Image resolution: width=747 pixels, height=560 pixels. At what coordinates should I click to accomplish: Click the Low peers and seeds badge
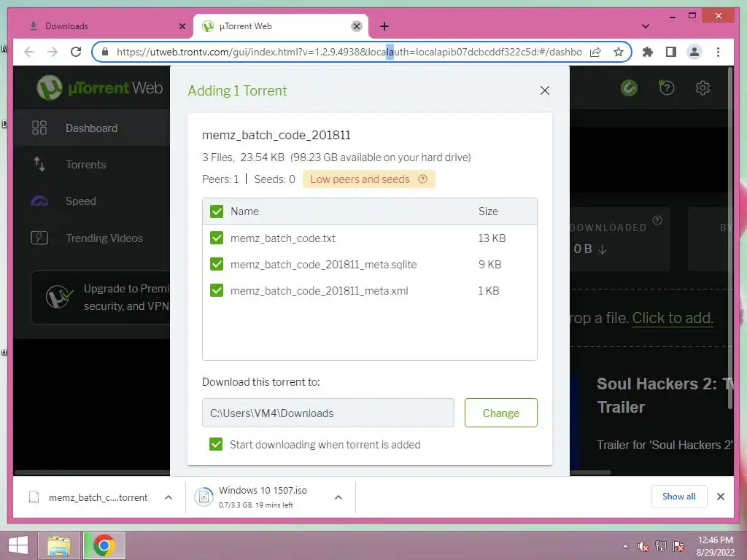pos(368,179)
